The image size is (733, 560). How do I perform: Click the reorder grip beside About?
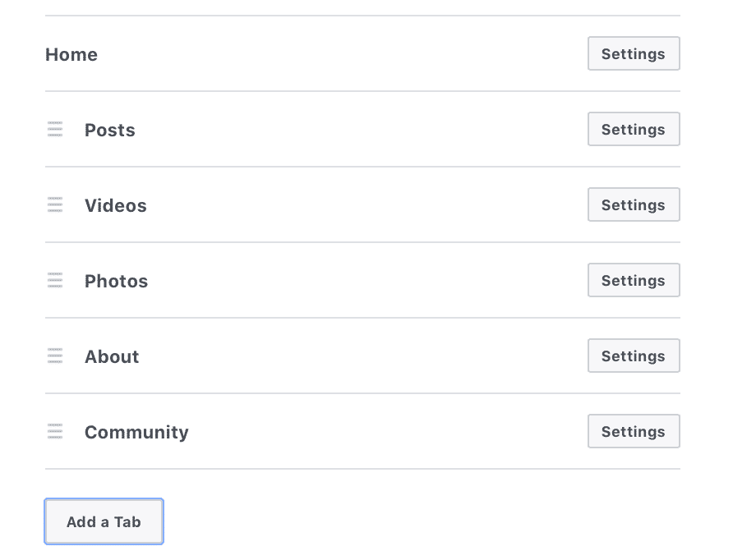point(55,356)
